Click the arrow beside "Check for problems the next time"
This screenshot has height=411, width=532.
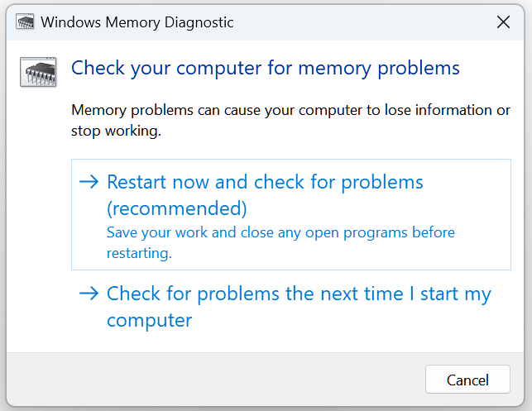89,294
